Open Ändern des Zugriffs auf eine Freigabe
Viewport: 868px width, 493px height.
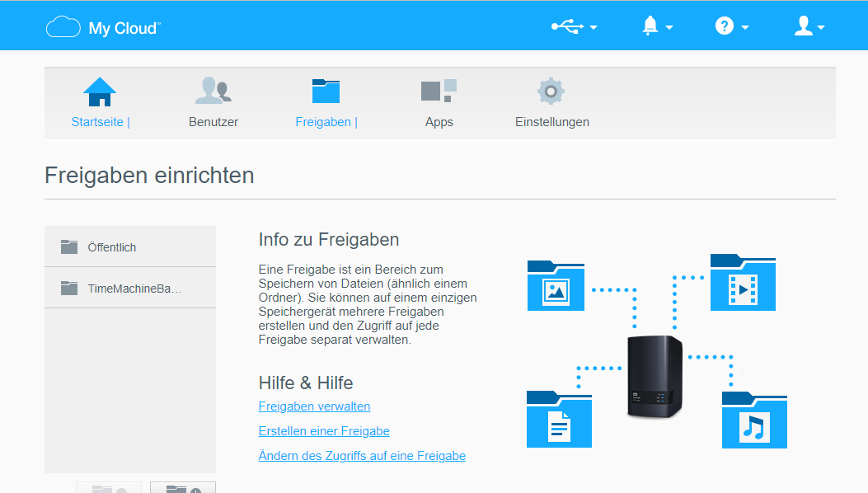coord(362,455)
